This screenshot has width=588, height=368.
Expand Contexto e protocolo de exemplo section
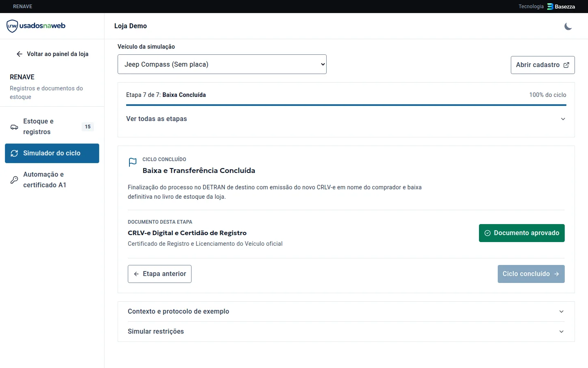coord(346,312)
